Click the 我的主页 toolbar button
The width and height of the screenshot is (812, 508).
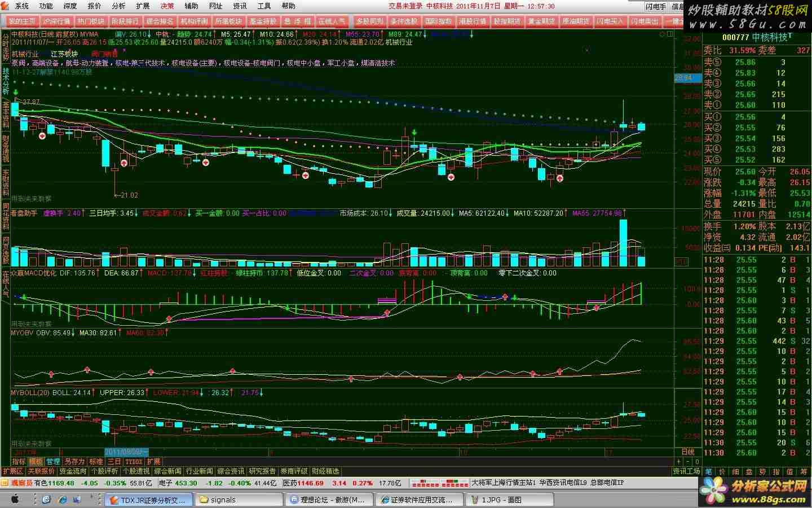tap(23, 21)
